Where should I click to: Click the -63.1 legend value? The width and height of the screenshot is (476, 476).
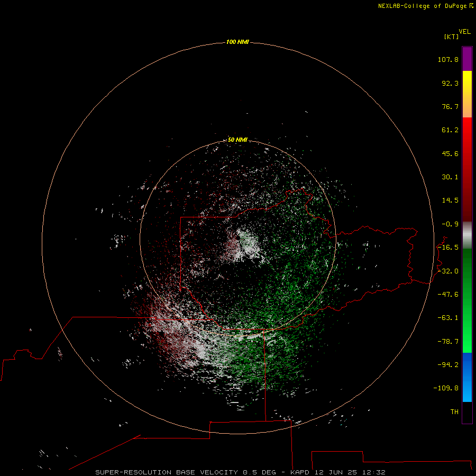(x=448, y=318)
